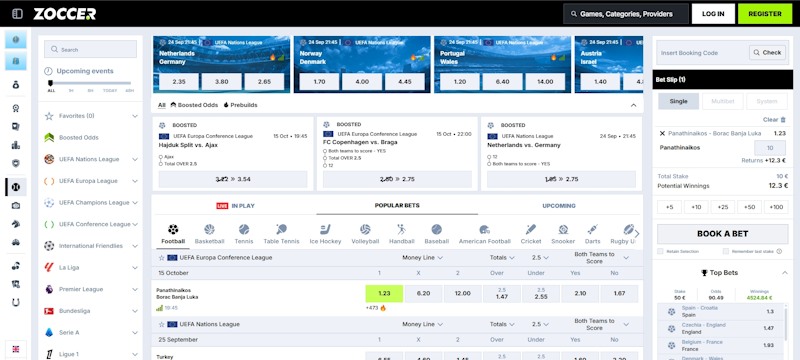800x360 pixels.
Task: Click the BOOK A BET button
Action: point(722,234)
